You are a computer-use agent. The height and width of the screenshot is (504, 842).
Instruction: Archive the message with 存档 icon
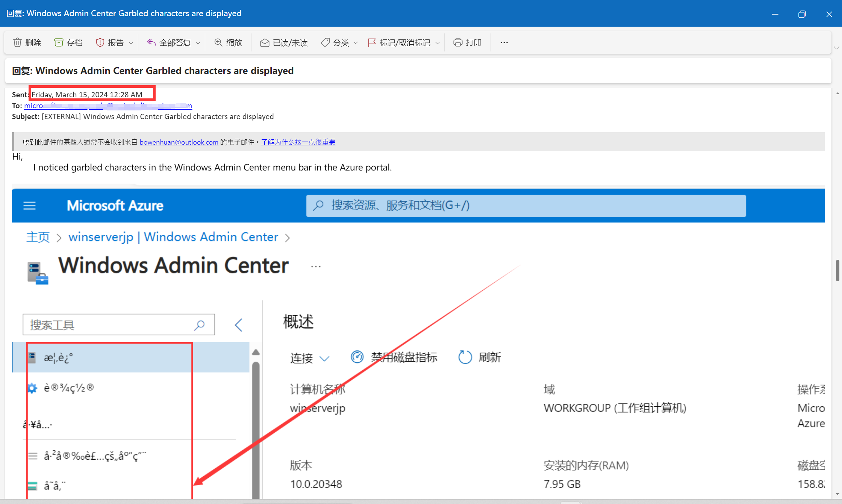point(59,42)
